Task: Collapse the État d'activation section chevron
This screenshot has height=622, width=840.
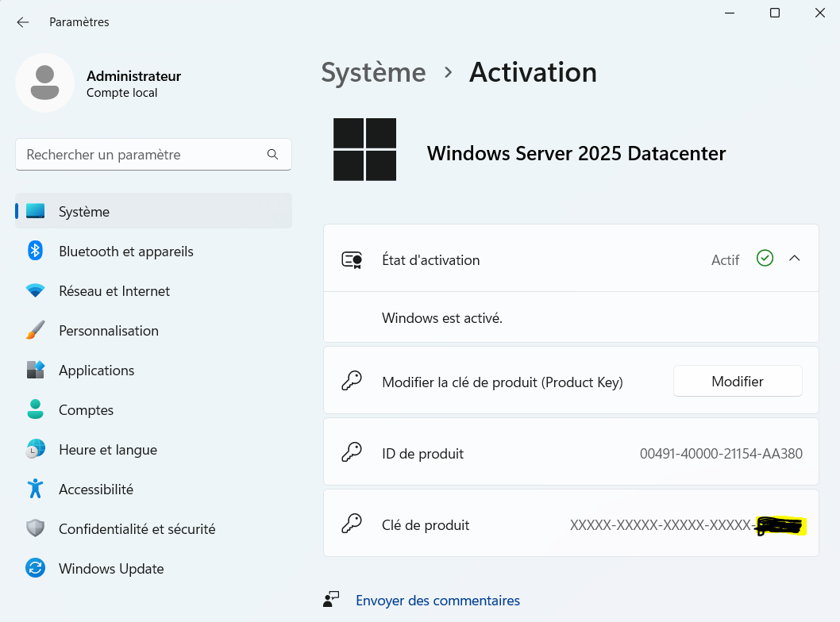Action: click(x=794, y=259)
